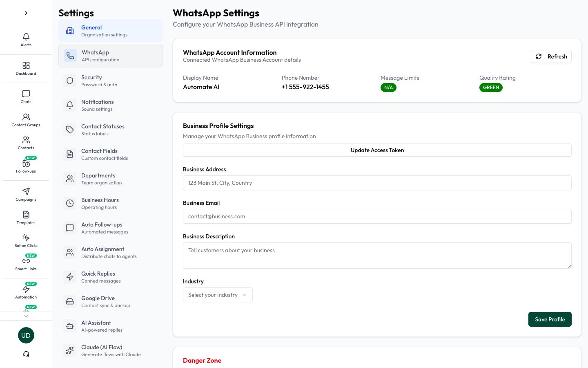Click the Claude AI Flow sparkle icon
588x368 pixels.
coord(70,350)
